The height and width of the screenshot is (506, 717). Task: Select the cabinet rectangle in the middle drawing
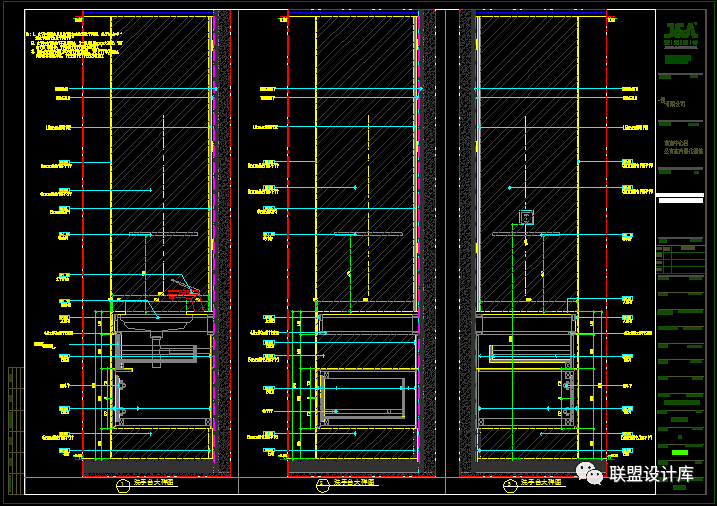[362, 393]
